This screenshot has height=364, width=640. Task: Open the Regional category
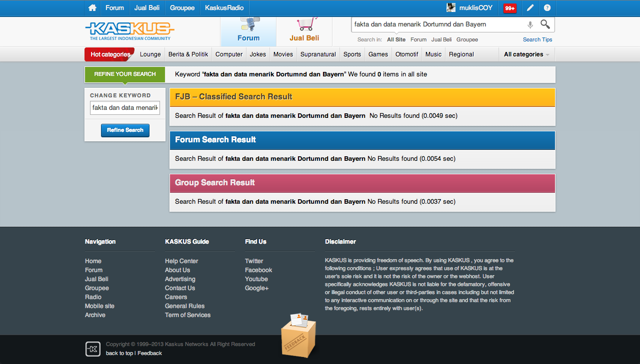(461, 54)
